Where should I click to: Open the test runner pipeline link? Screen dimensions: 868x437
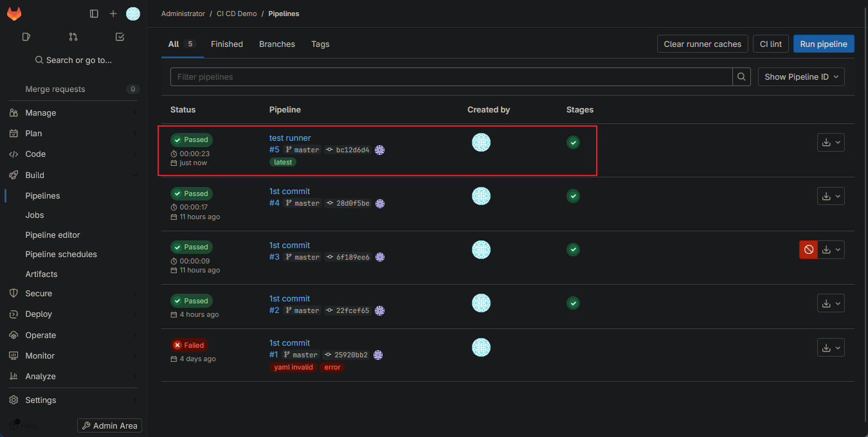tap(290, 138)
